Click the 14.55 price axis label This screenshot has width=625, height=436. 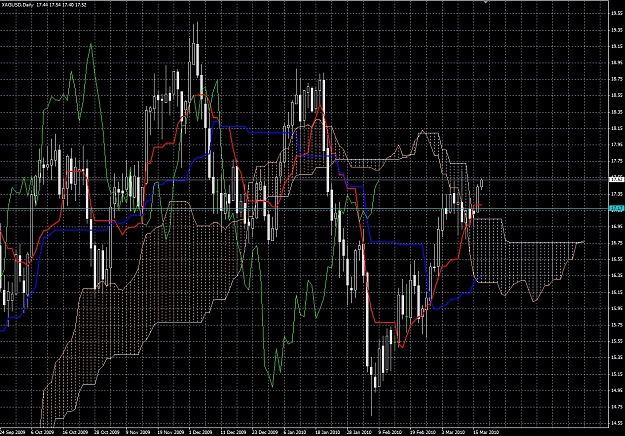click(617, 423)
